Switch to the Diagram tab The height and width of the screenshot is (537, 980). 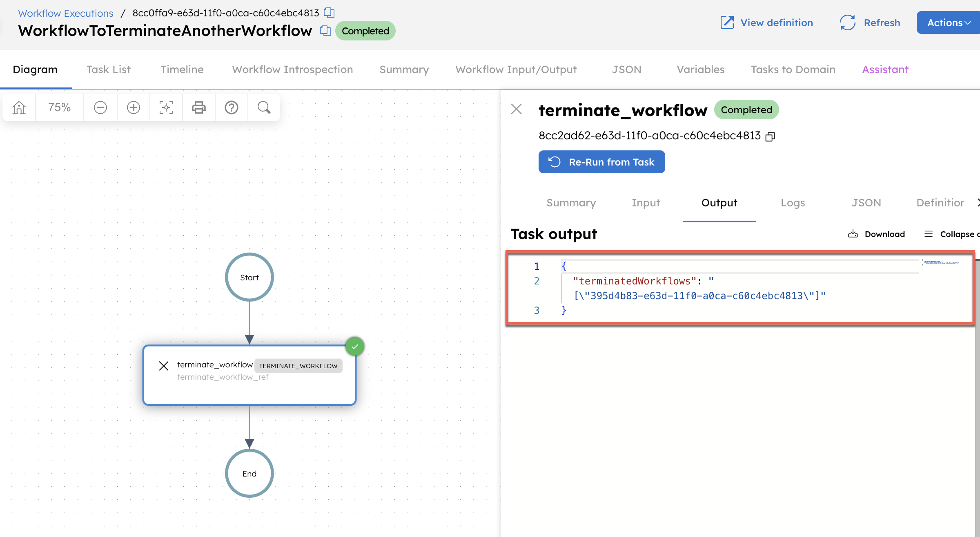click(x=35, y=69)
